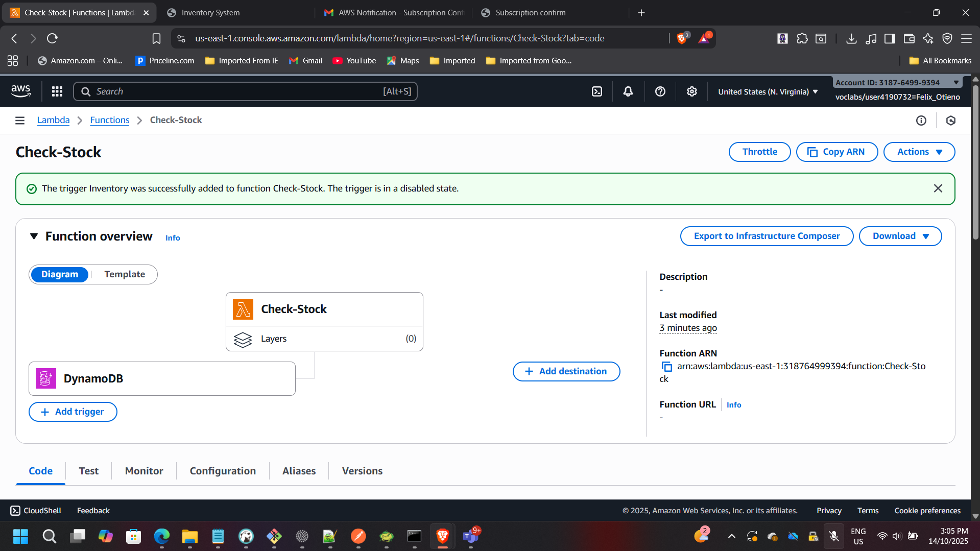This screenshot has width=980, height=551.
Task: Click the Throttle button
Action: [759, 152]
